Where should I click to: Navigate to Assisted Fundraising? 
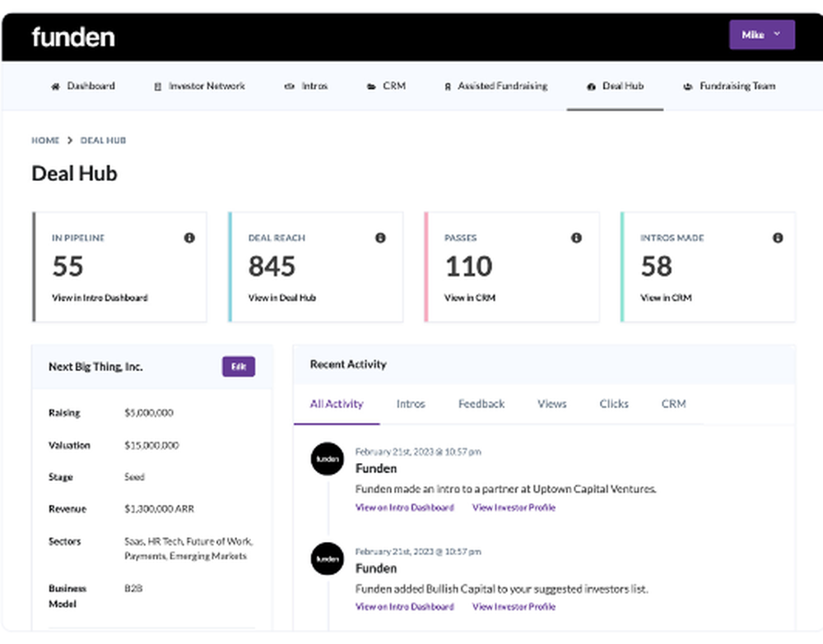coord(495,86)
